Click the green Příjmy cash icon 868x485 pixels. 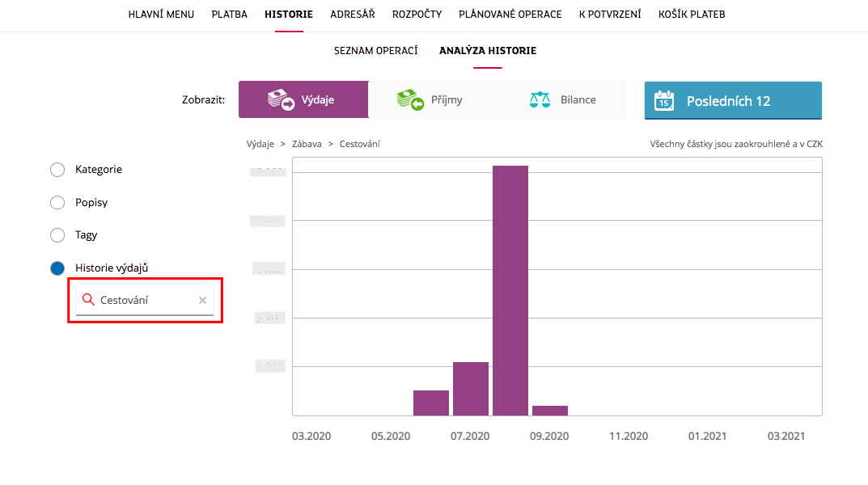coord(410,99)
